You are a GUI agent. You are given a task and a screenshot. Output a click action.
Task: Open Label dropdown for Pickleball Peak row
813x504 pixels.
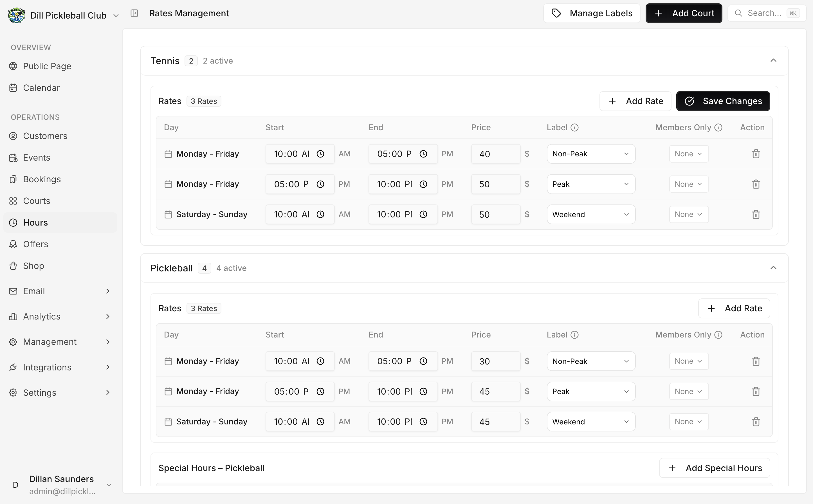(x=591, y=391)
